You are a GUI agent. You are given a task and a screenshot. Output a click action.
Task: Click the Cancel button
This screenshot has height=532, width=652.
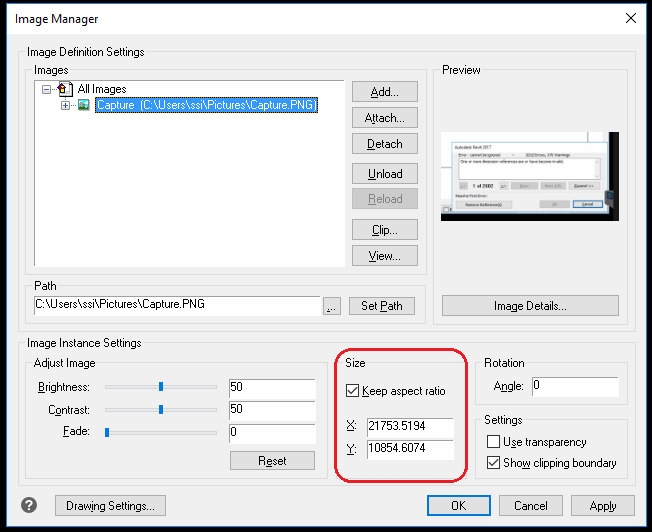(531, 505)
